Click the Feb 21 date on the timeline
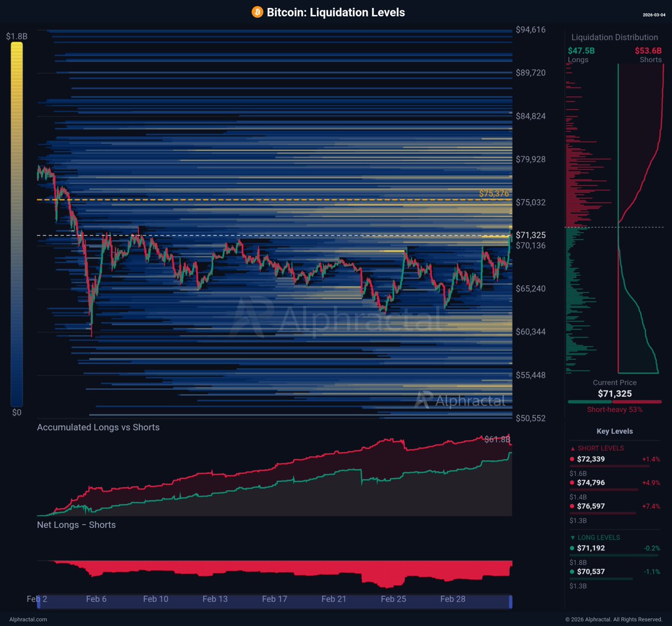 [x=334, y=599]
